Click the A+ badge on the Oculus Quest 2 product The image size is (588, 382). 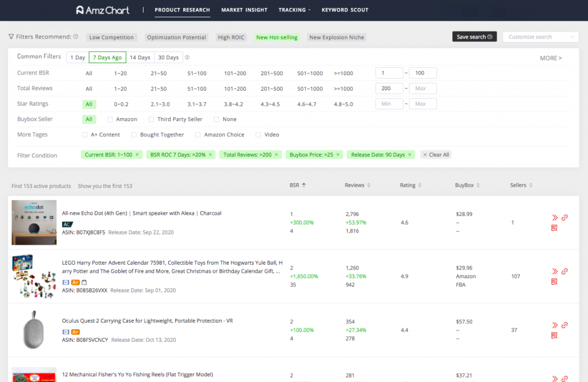point(75,331)
